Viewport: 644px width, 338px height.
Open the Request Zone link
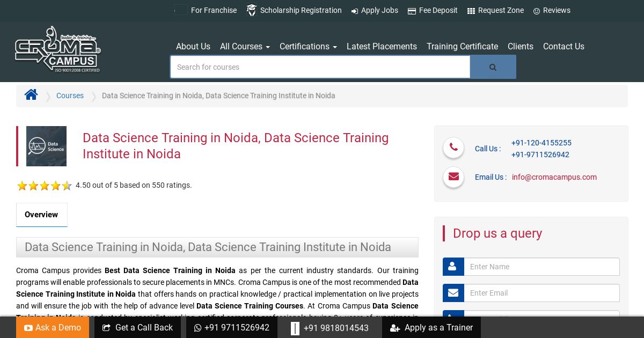tap(501, 10)
